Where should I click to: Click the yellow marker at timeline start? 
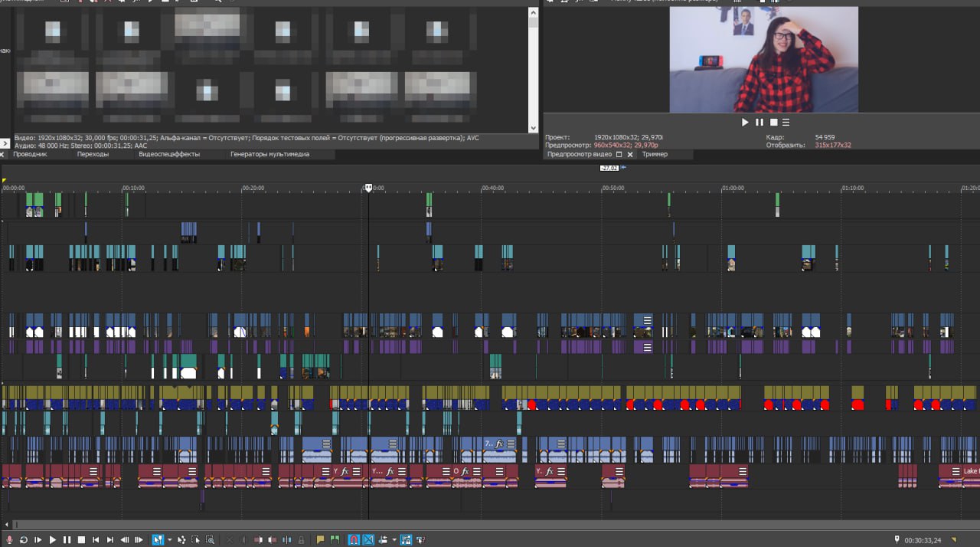(4, 181)
